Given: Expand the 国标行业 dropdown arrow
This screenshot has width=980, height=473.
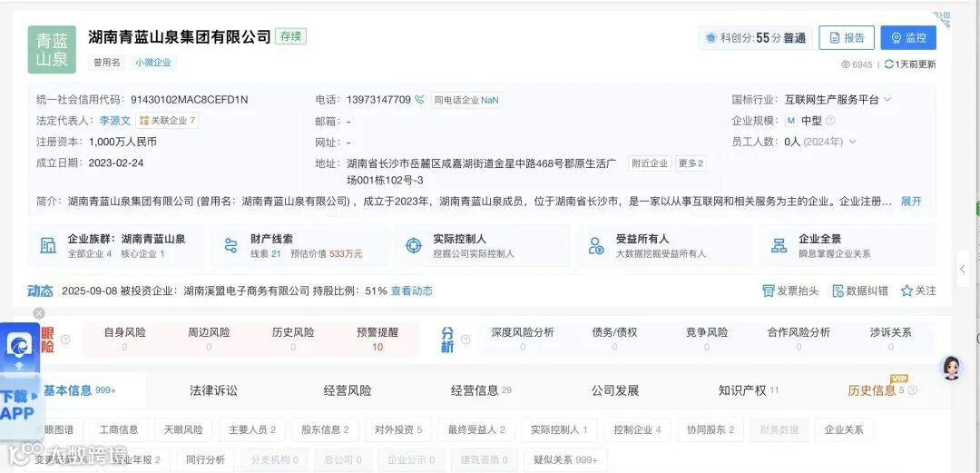Looking at the screenshot, I should pos(887,100).
